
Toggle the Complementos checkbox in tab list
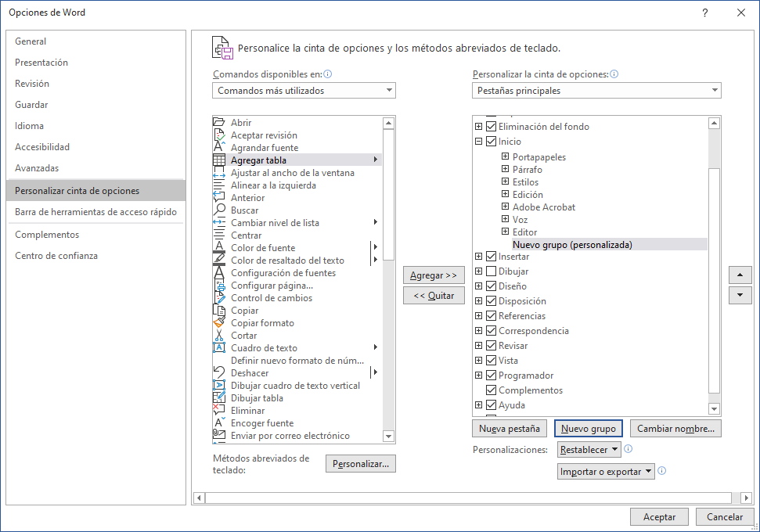[x=491, y=390]
